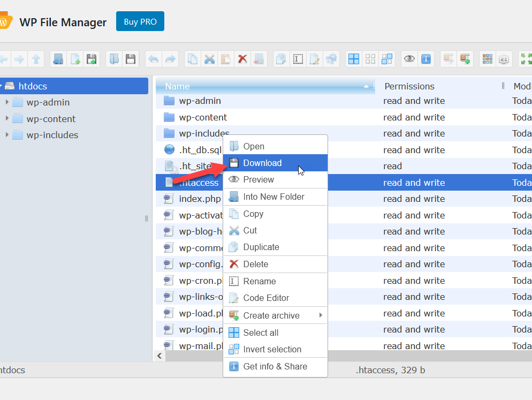Click the Resize image toolbar icon
This screenshot has height=400, width=532.
[331, 59]
